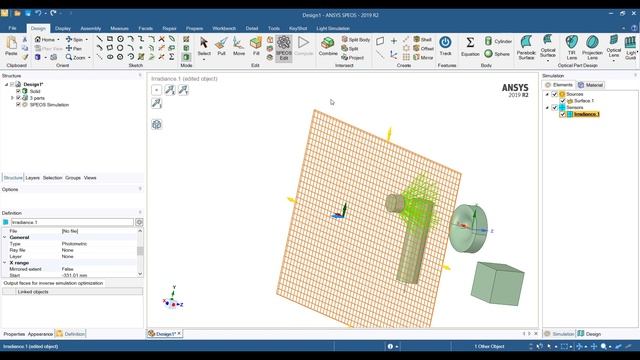Screen dimensions: 640x360
Task: Click the X-direction picker icon in viewport
Action: point(170,90)
